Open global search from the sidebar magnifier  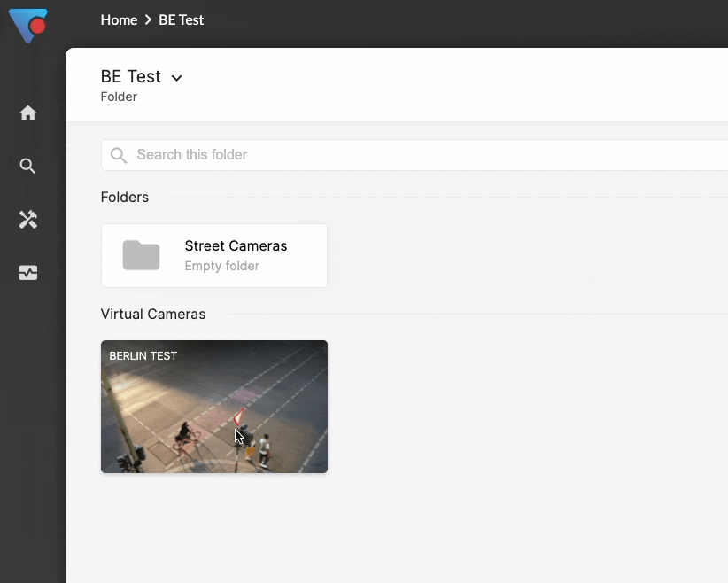click(x=28, y=167)
